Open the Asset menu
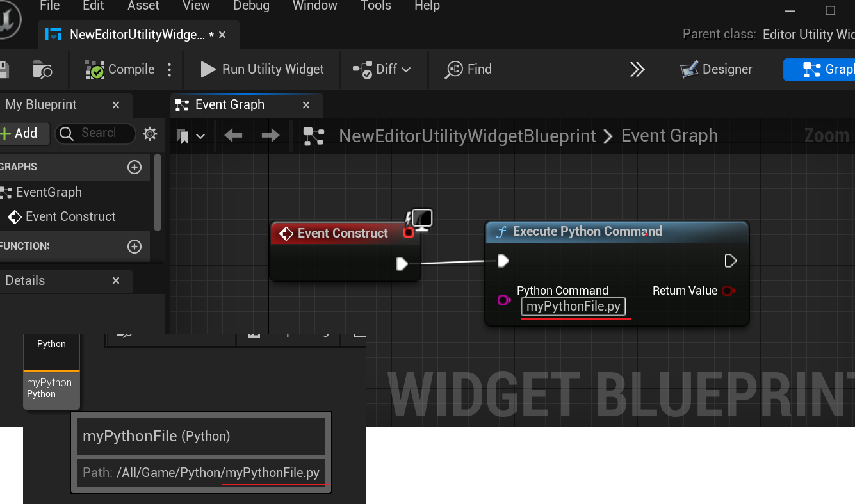The image size is (855, 504). [143, 6]
